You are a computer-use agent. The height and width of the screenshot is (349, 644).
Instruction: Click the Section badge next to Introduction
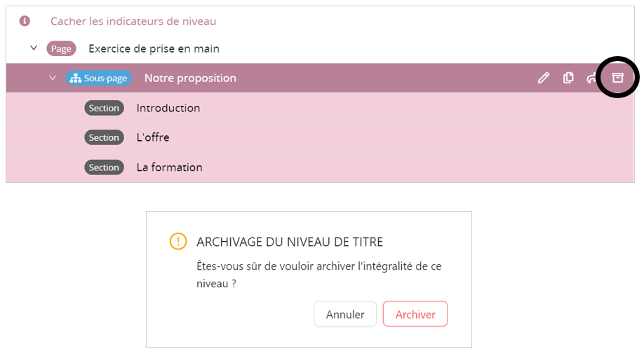[x=104, y=108]
